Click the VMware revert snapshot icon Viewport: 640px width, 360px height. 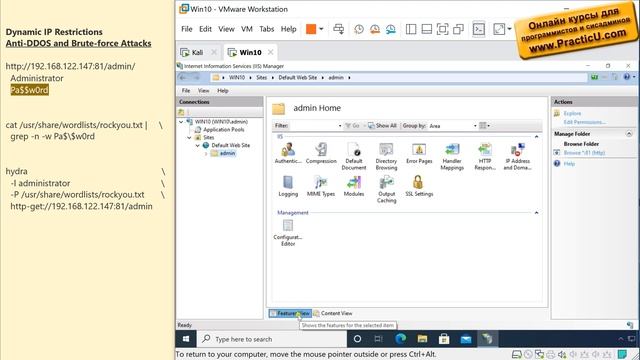tap(375, 29)
